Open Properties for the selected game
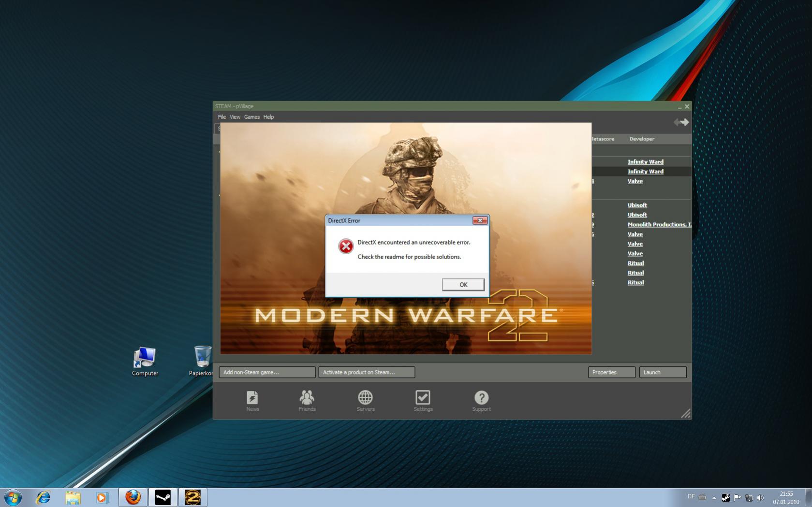The height and width of the screenshot is (507, 812). pos(612,372)
